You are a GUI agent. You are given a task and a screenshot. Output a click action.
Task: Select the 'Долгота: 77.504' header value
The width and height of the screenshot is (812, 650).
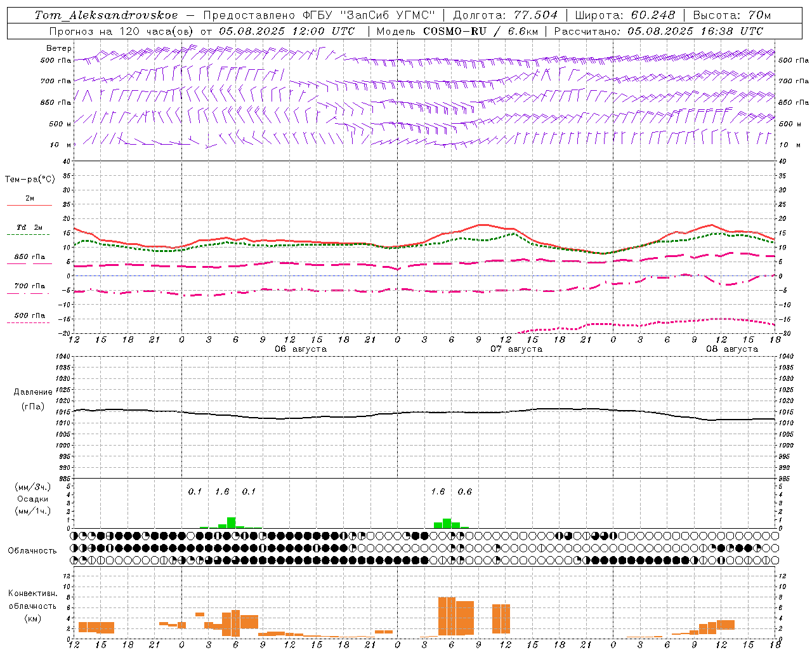coord(506,15)
